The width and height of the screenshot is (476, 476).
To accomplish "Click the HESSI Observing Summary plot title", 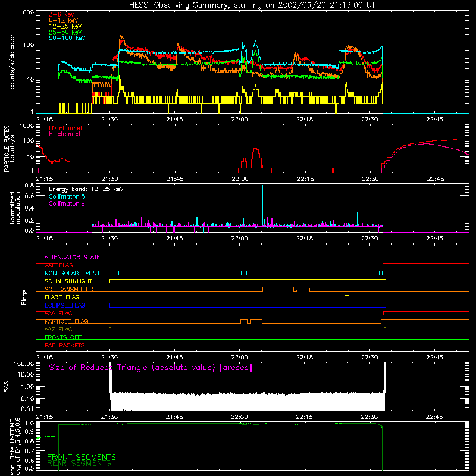I will [x=252, y=5].
